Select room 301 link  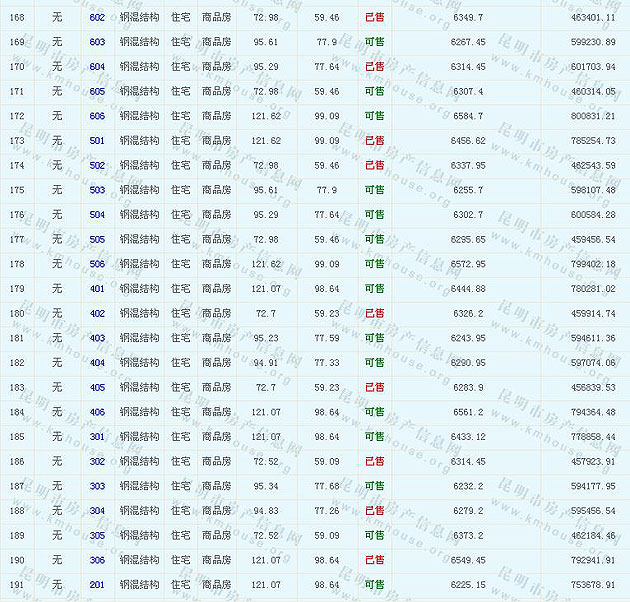[97, 437]
